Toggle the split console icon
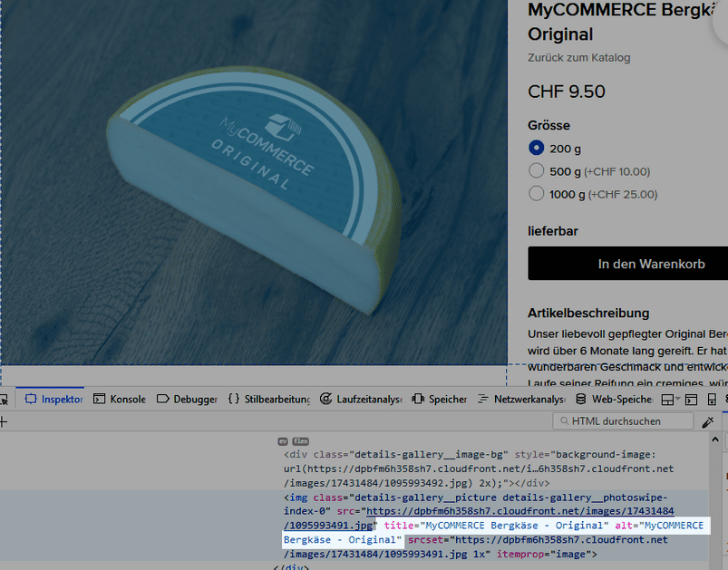The image size is (728, 570). click(x=692, y=400)
